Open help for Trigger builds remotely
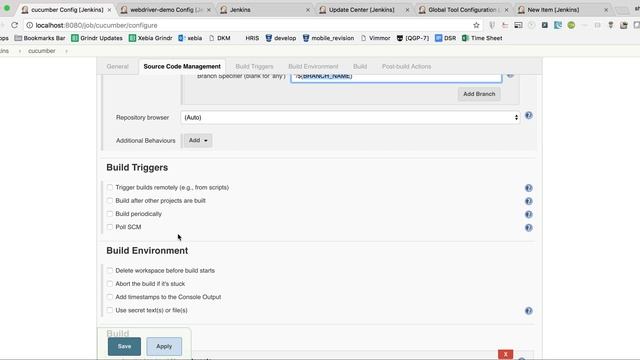The image size is (640, 360). coord(529,188)
